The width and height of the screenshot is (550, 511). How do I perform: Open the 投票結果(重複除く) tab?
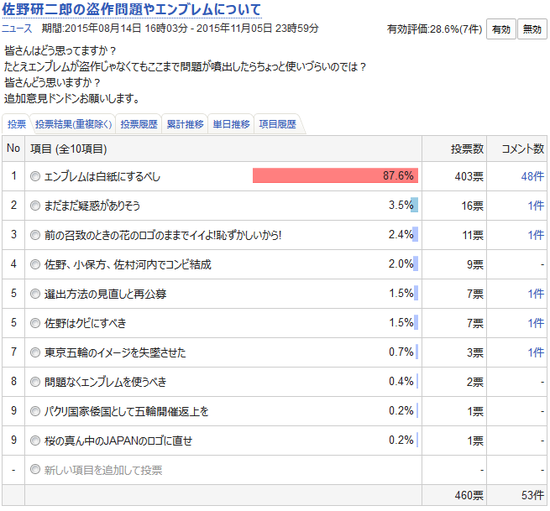[74, 124]
